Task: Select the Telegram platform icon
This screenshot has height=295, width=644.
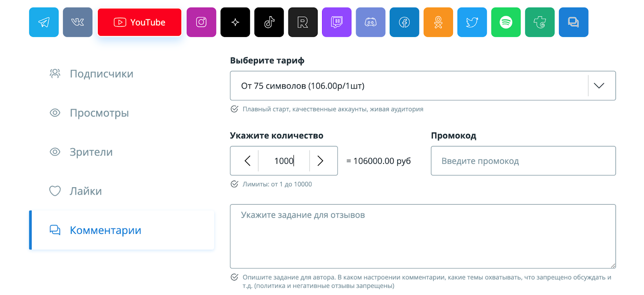Action: (x=44, y=22)
